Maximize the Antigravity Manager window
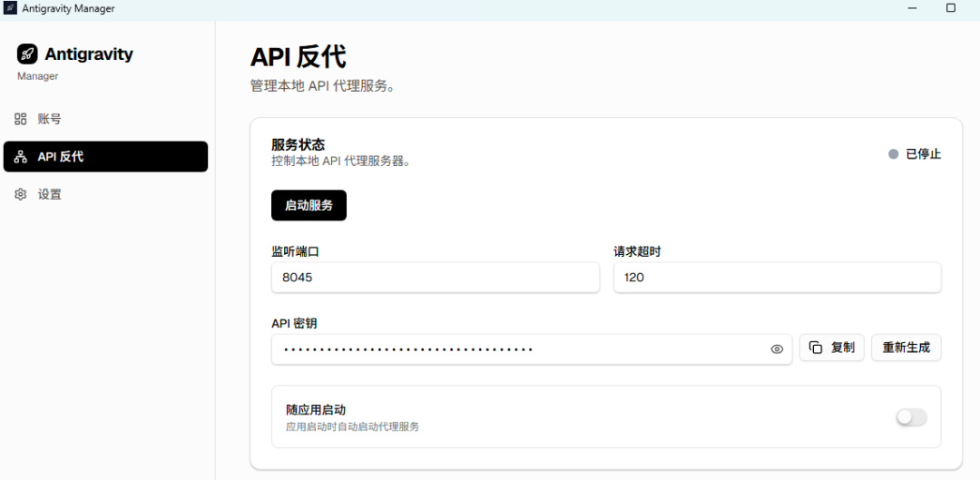The image size is (980, 480). click(951, 8)
